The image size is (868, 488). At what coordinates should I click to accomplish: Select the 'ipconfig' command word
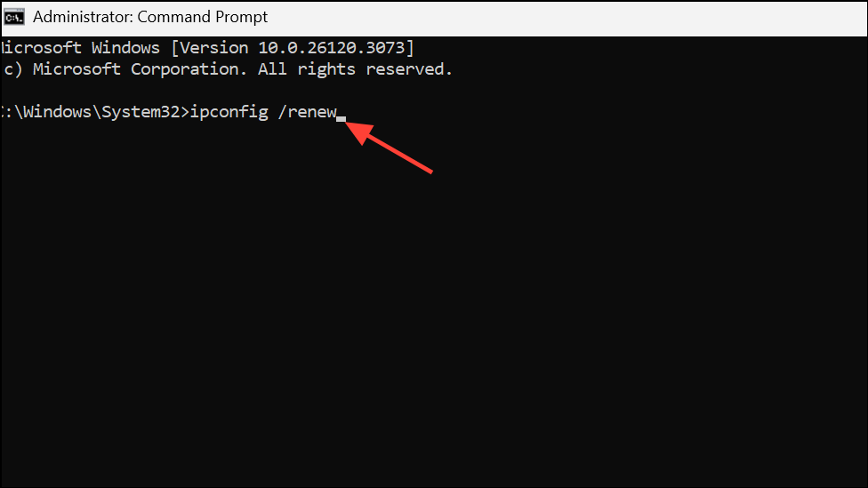229,112
